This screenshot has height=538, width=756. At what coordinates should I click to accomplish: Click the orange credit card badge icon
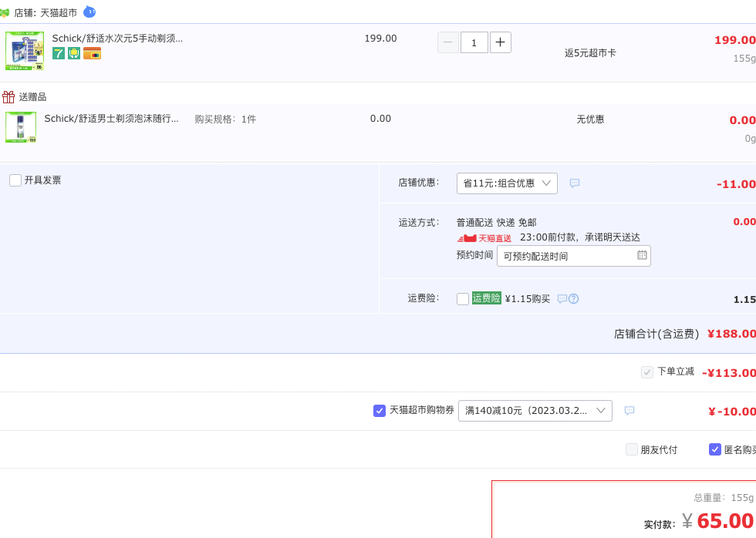click(x=92, y=53)
